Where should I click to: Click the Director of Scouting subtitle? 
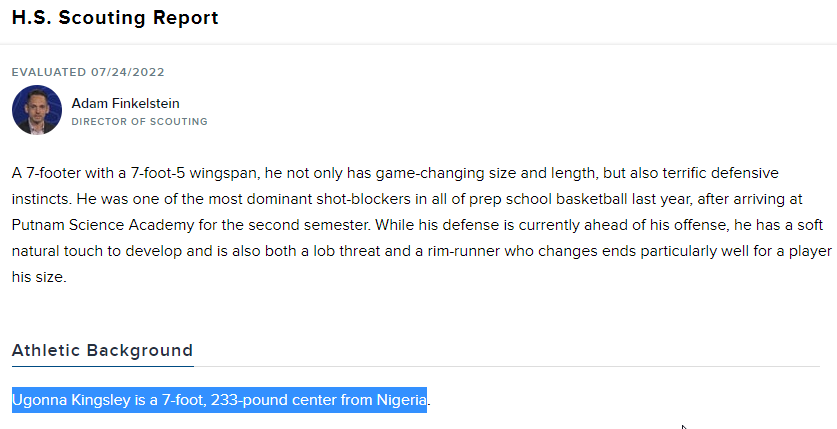[x=139, y=122]
